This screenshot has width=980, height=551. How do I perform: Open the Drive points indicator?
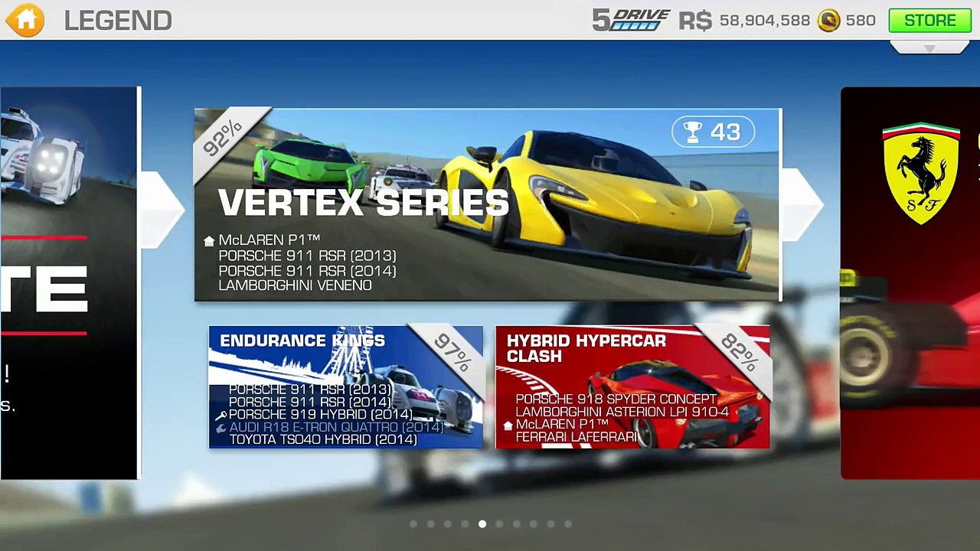pyautogui.click(x=631, y=21)
